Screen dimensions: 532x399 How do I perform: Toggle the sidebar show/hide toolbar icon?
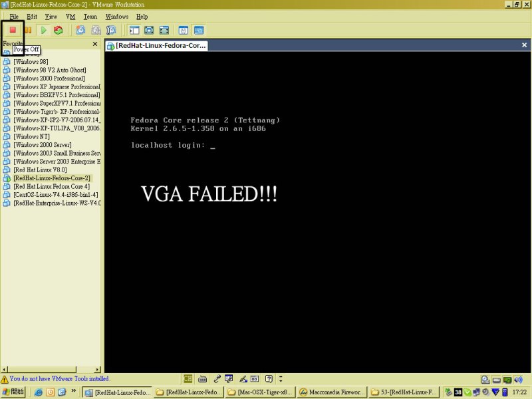134,30
